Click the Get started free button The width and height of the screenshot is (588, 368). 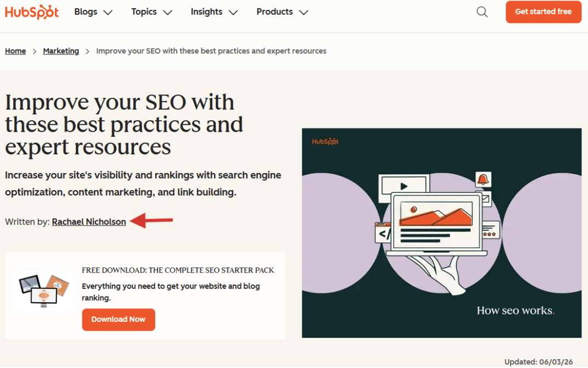544,12
